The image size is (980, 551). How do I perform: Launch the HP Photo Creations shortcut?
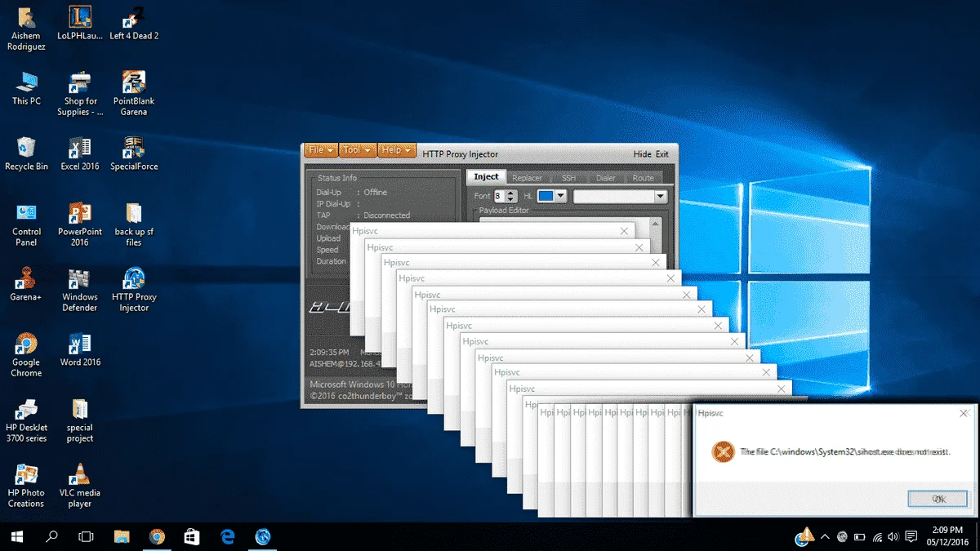point(26,485)
